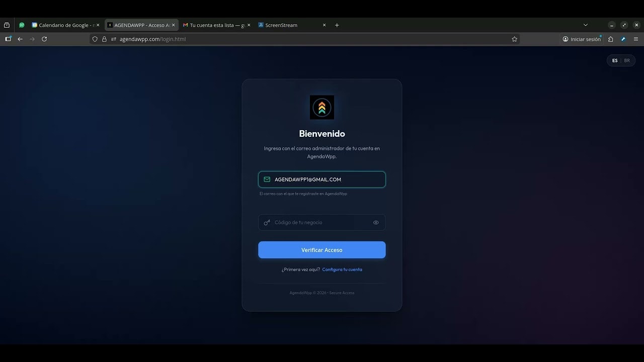Focus the Código de tu negocio field
This screenshot has height=362, width=644.
pyautogui.click(x=322, y=222)
